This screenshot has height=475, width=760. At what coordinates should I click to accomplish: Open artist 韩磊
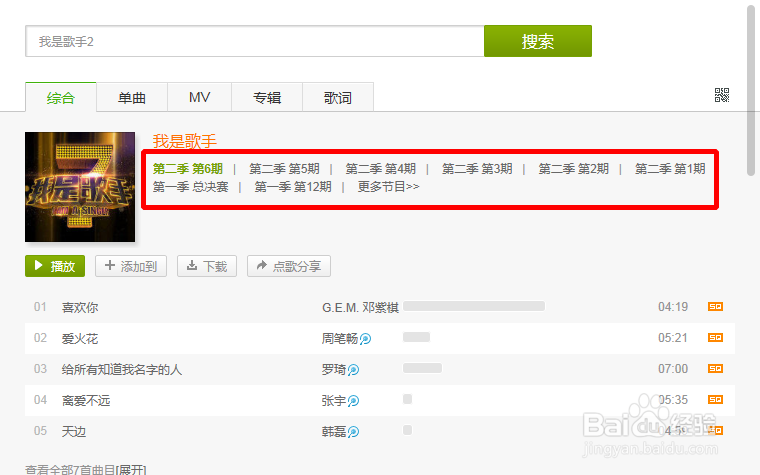click(x=334, y=431)
